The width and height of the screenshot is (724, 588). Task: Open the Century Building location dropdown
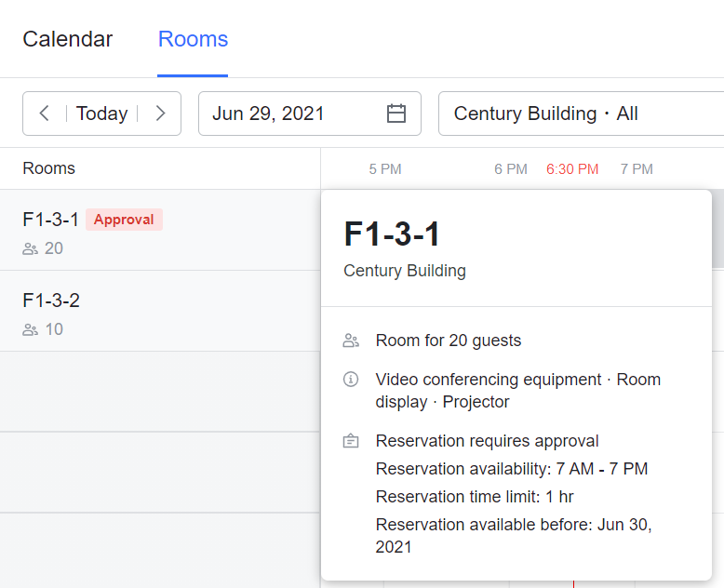click(577, 114)
